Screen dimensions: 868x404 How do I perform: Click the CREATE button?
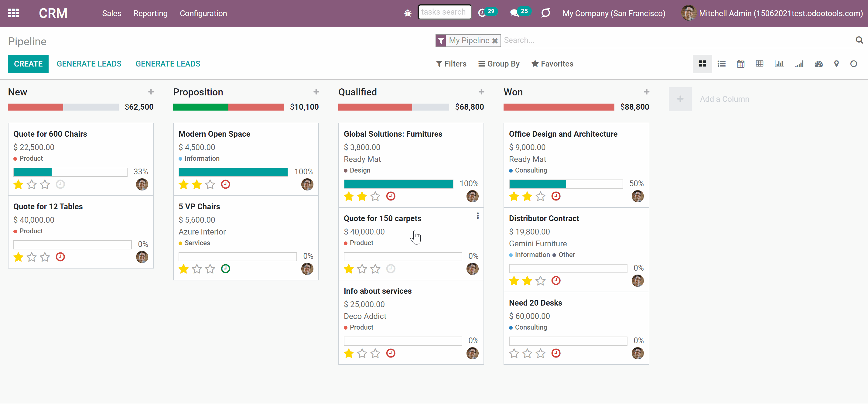pyautogui.click(x=28, y=64)
